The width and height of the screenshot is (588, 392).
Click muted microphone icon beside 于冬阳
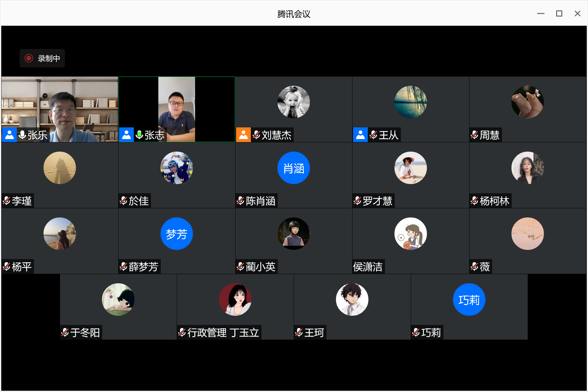point(65,332)
